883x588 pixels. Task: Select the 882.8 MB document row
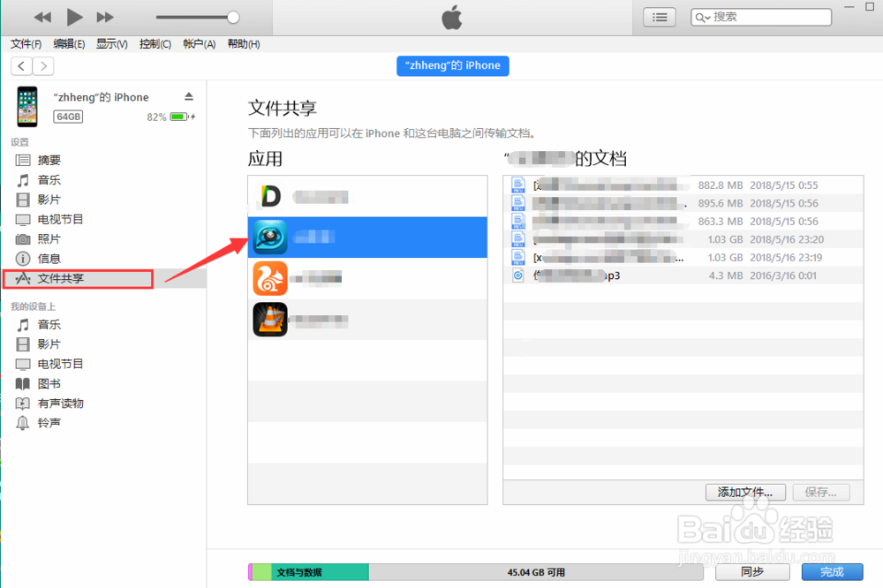click(x=683, y=185)
